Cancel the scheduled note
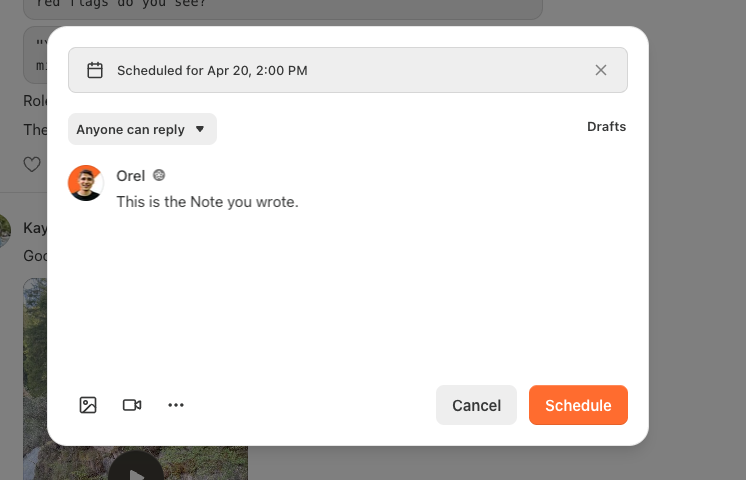The width and height of the screenshot is (746, 480). point(476,405)
